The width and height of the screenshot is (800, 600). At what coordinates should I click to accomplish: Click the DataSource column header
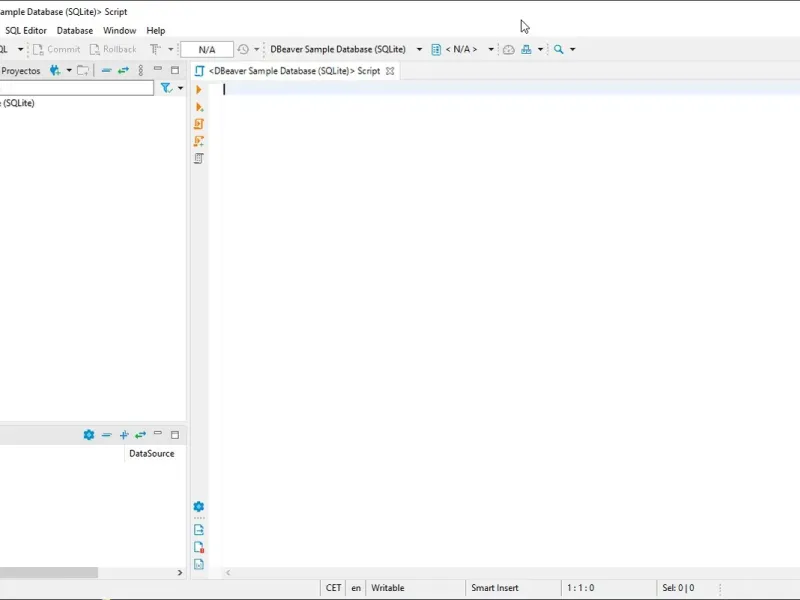(152, 454)
